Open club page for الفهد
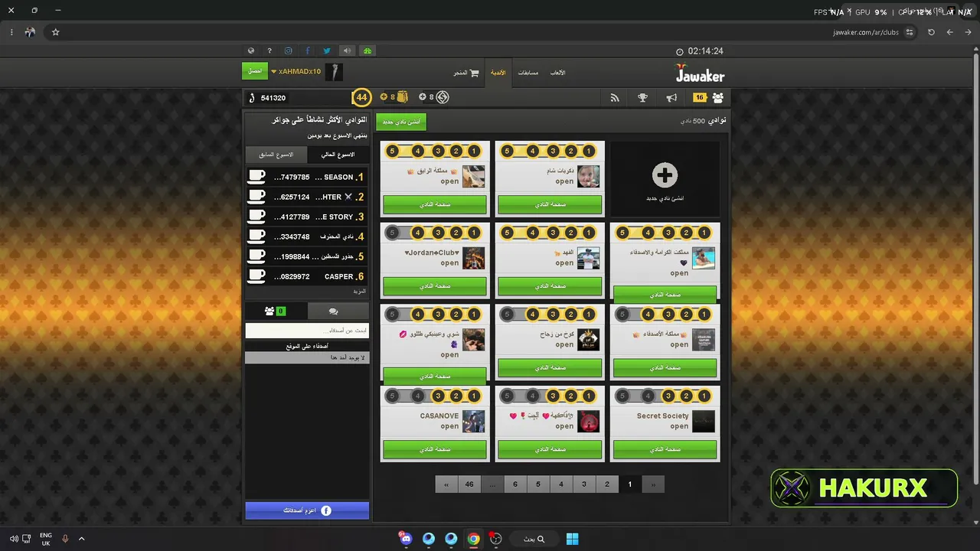980x551 pixels. point(550,285)
